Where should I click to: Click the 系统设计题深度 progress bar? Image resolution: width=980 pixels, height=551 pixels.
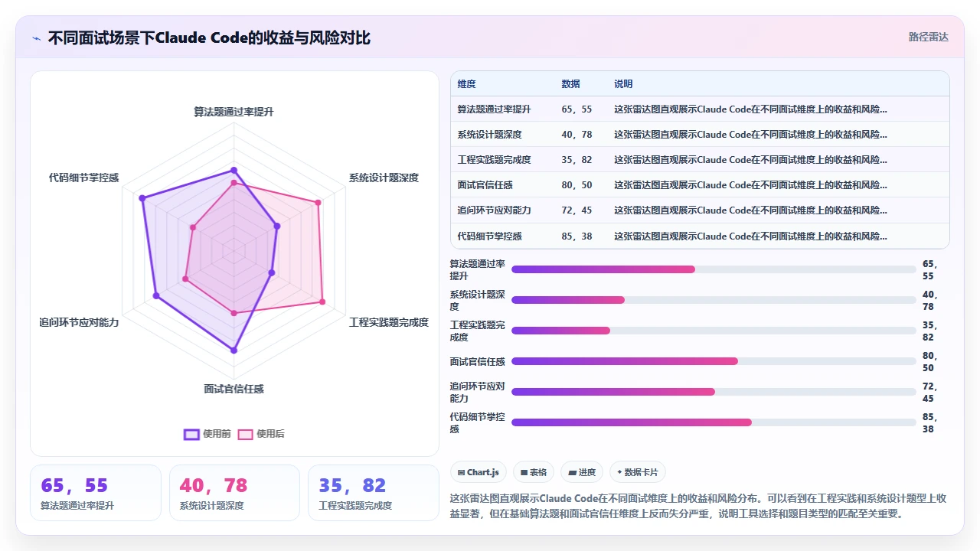714,300
